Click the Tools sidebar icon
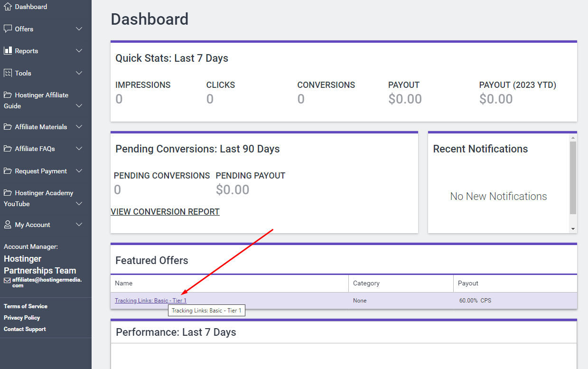Viewport: 588px width, 369px height. click(x=8, y=73)
